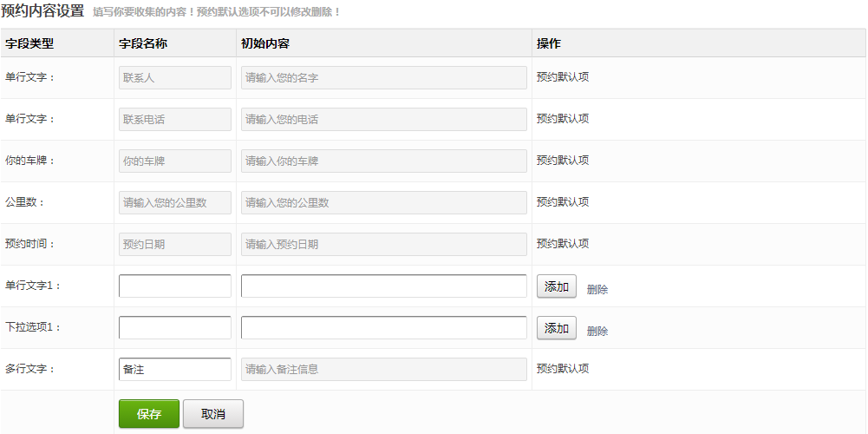Click the 联系人 field name box
This screenshot has height=434, width=868.
[175, 78]
